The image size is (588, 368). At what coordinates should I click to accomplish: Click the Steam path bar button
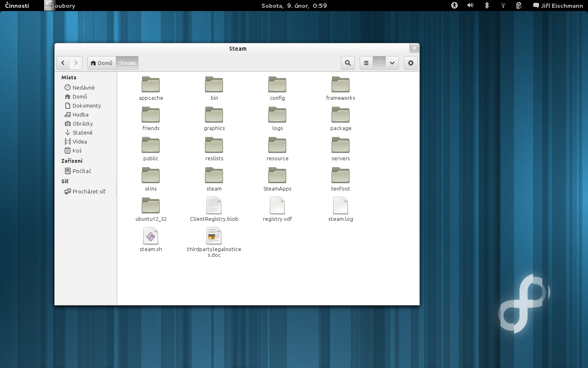[127, 63]
